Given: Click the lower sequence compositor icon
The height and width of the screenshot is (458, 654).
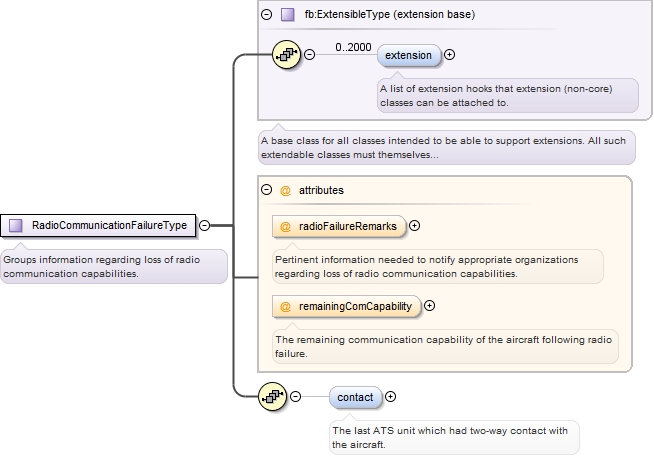Looking at the screenshot, I should coord(273,397).
